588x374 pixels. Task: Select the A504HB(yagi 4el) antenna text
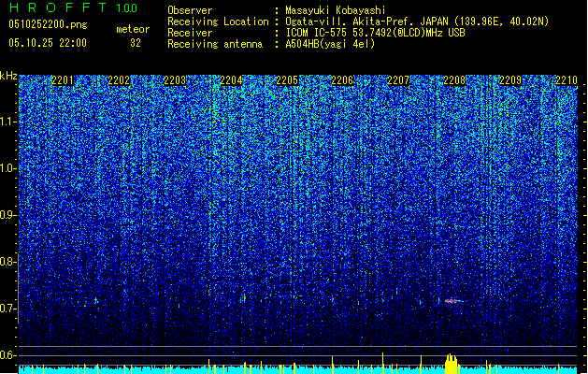pyautogui.click(x=330, y=44)
